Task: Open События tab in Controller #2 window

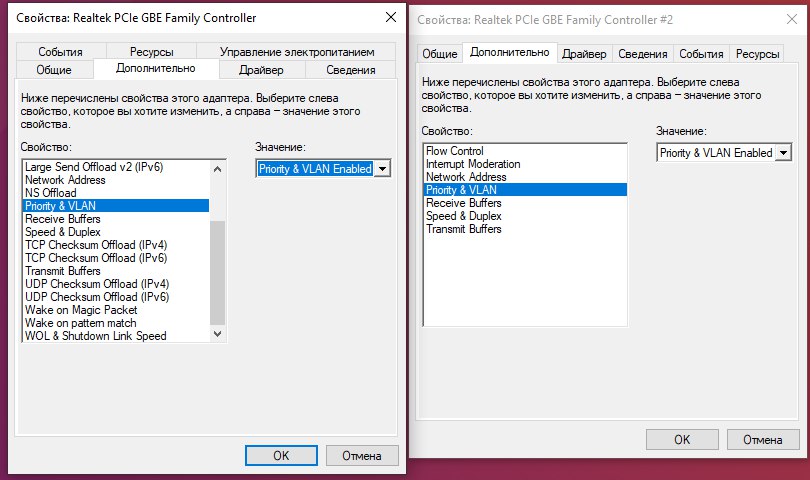Action: click(x=701, y=54)
